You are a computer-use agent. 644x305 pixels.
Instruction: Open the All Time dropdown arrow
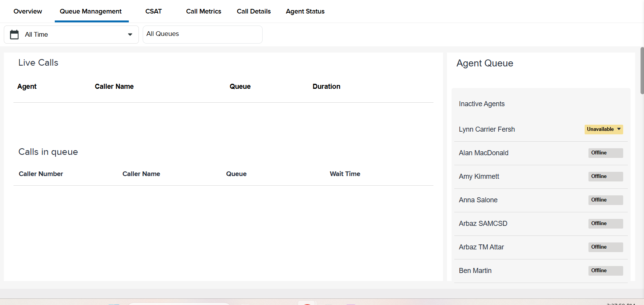[130, 35]
